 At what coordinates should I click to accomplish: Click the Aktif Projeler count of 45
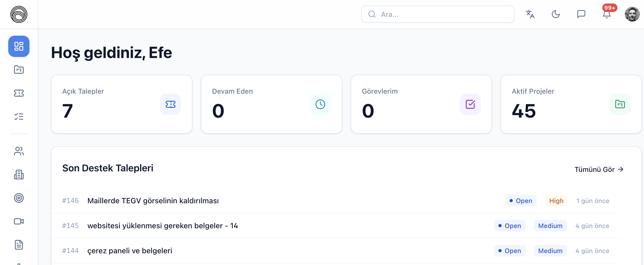pyautogui.click(x=524, y=111)
